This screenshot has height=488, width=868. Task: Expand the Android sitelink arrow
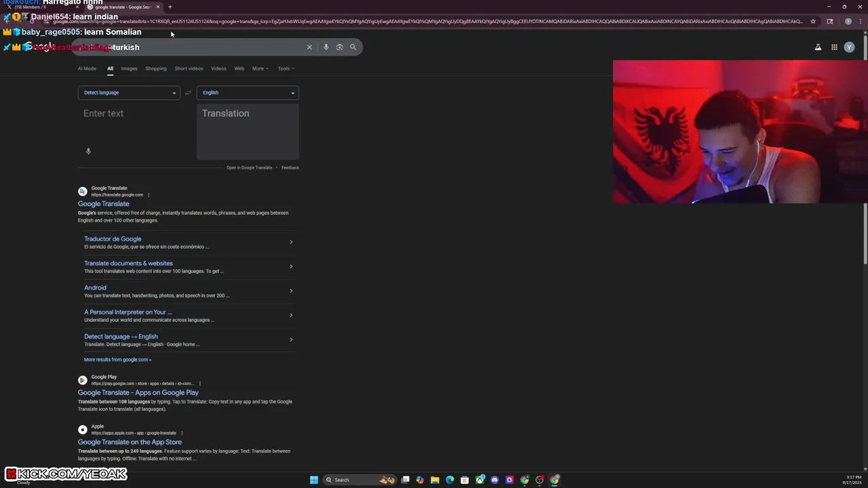click(291, 291)
